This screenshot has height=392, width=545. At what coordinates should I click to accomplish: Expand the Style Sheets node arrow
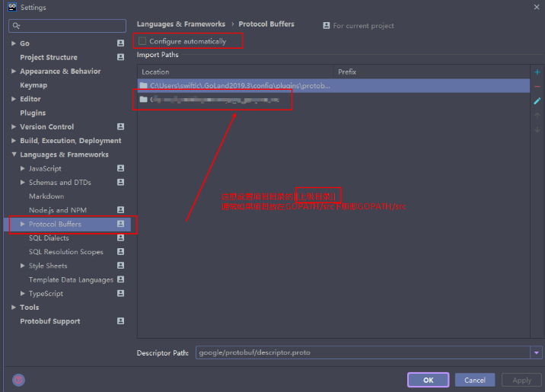pos(23,266)
